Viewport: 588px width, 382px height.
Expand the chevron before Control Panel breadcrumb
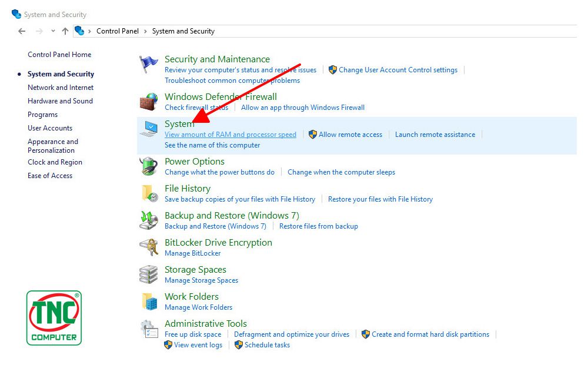[x=89, y=31]
